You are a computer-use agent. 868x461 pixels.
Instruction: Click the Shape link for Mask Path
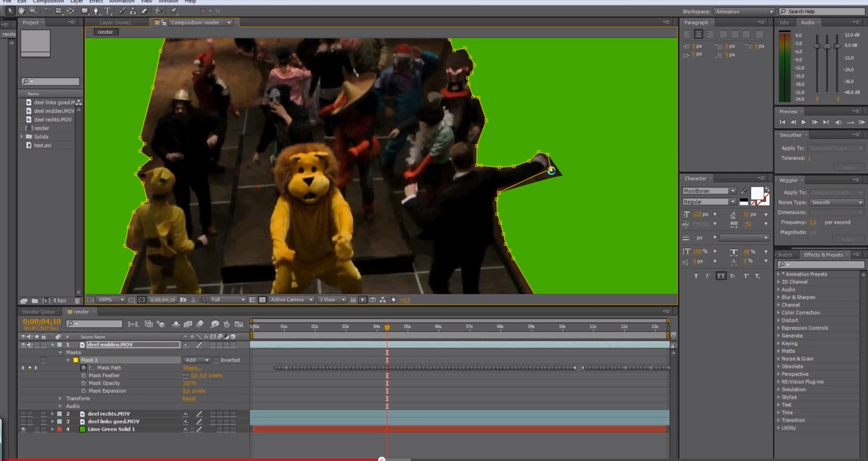[191, 367]
